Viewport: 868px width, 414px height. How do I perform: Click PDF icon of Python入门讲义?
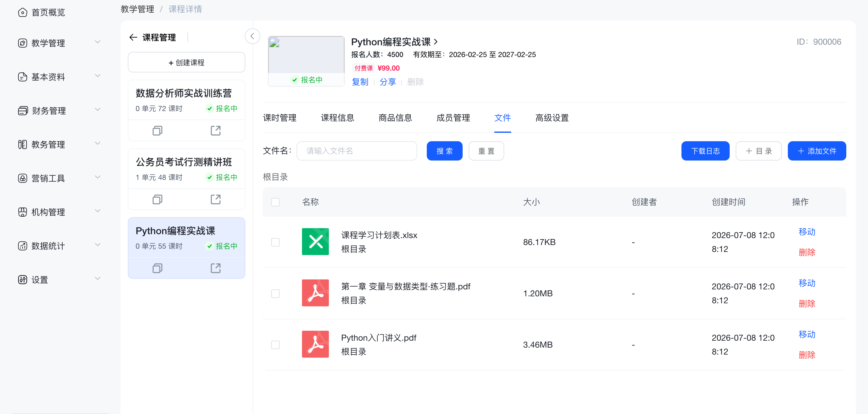(x=315, y=344)
